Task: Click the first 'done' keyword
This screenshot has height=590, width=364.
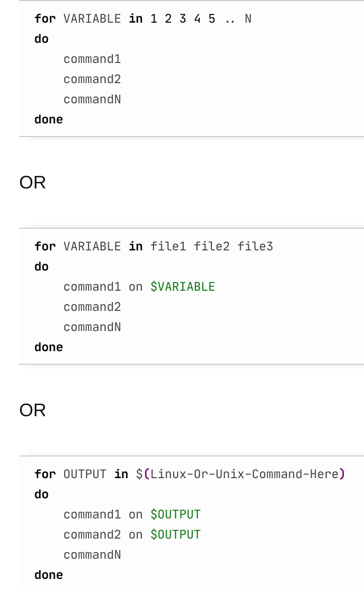Action: click(48, 119)
